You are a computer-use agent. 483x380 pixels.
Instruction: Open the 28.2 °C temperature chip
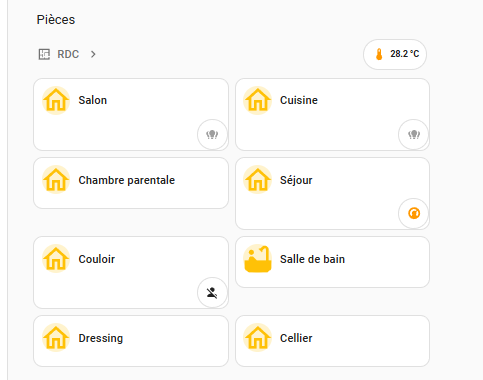(x=395, y=54)
